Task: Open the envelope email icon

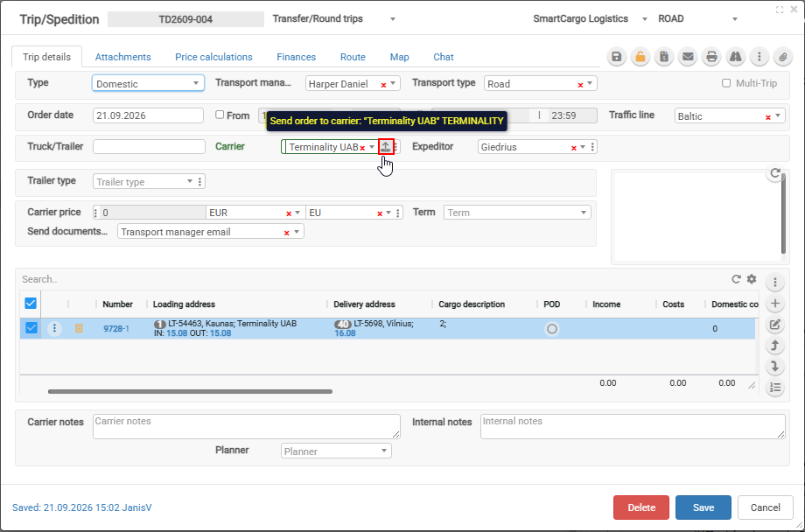Action: [688, 57]
